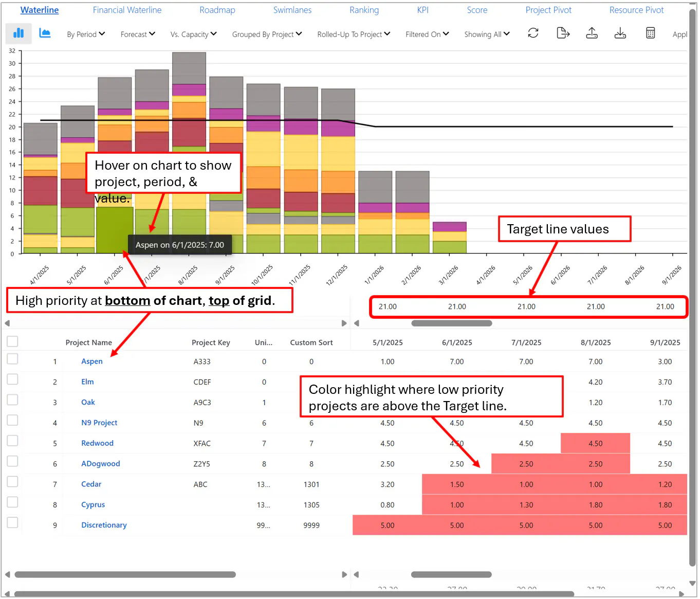Switch to the bar chart view icon

point(19,33)
